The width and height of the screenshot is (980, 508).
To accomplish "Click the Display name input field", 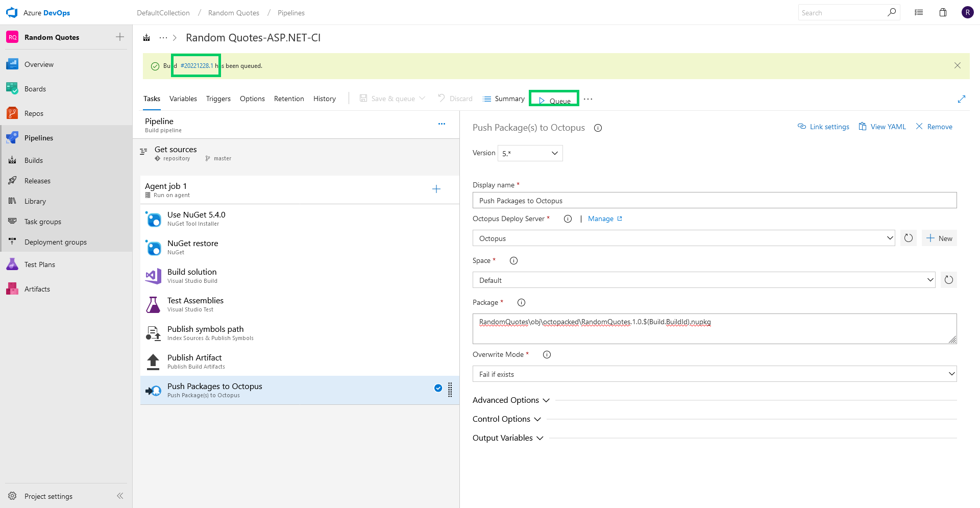I will pos(715,200).
